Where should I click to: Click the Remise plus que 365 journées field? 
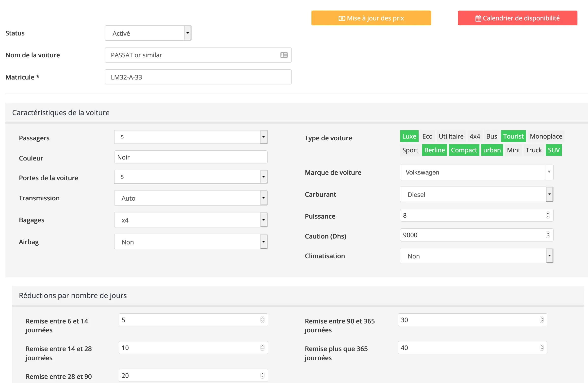pyautogui.click(x=472, y=348)
